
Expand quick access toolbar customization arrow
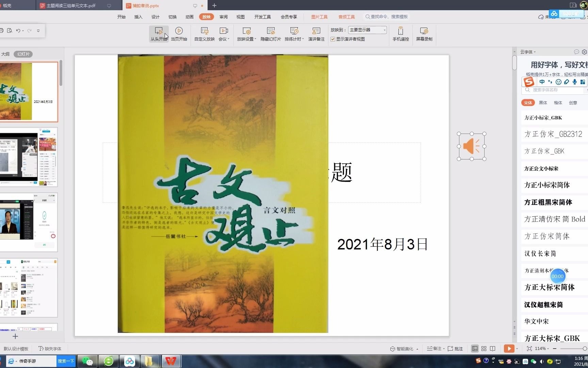(x=38, y=31)
